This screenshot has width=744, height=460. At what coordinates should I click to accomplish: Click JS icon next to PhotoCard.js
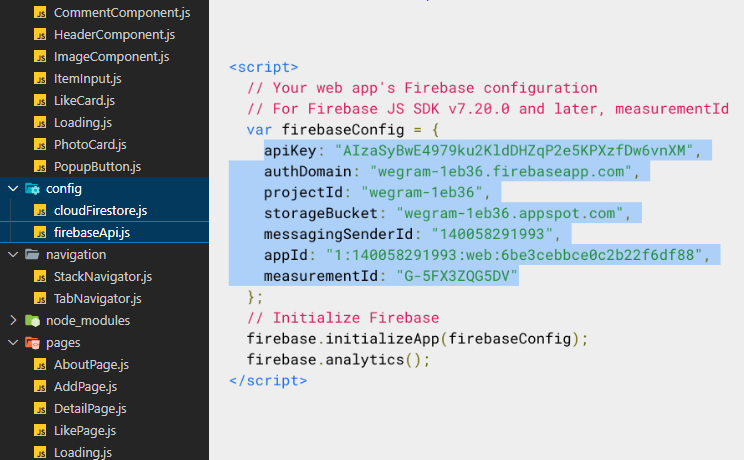(40, 144)
